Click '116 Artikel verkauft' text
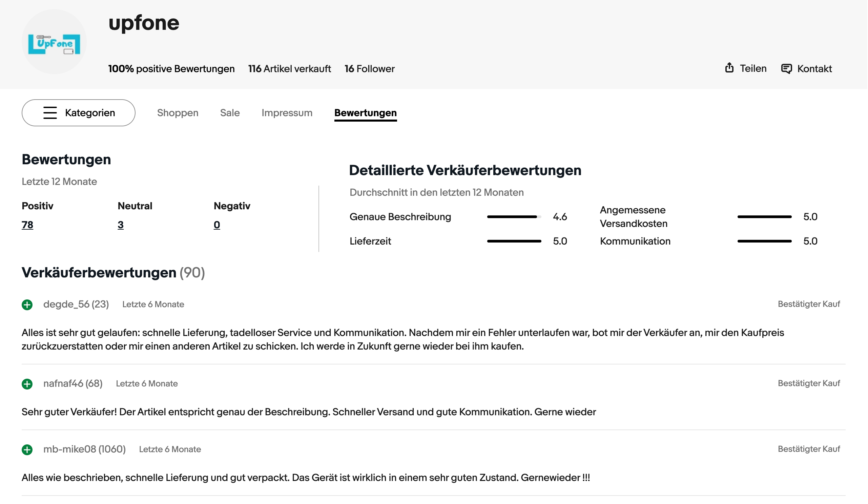This screenshot has width=868, height=504. pos(290,69)
